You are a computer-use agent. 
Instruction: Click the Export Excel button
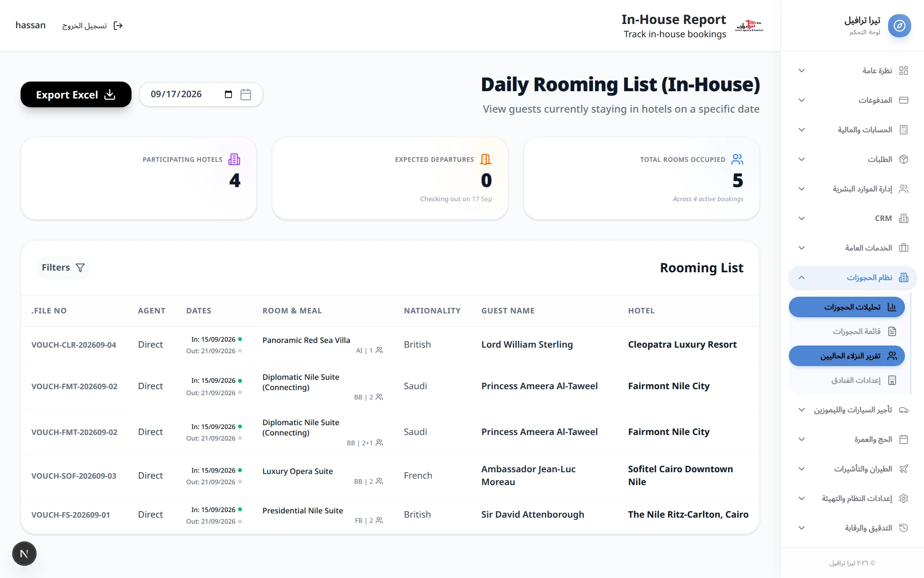coord(76,95)
